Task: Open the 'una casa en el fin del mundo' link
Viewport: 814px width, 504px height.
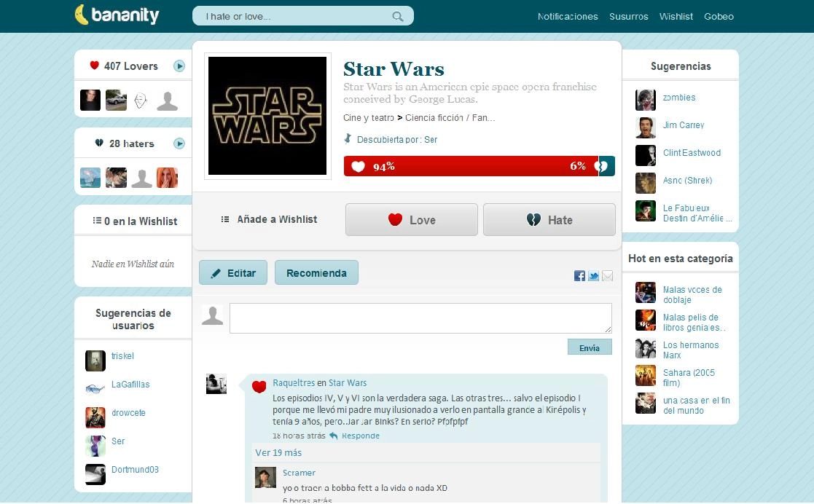Action: point(696,406)
